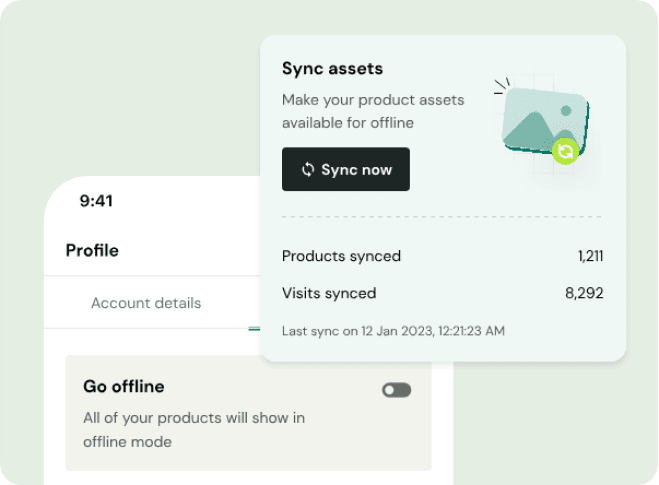Click the Sync now button
659x485 pixels.
click(346, 169)
